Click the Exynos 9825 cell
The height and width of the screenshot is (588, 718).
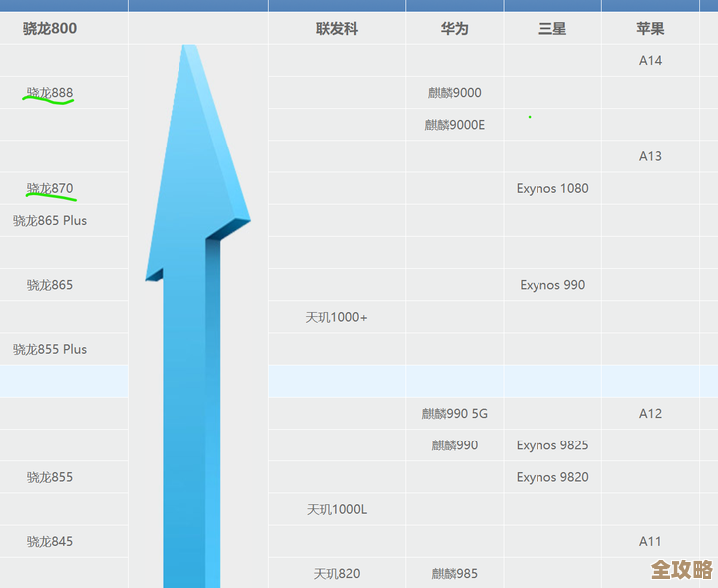point(552,445)
